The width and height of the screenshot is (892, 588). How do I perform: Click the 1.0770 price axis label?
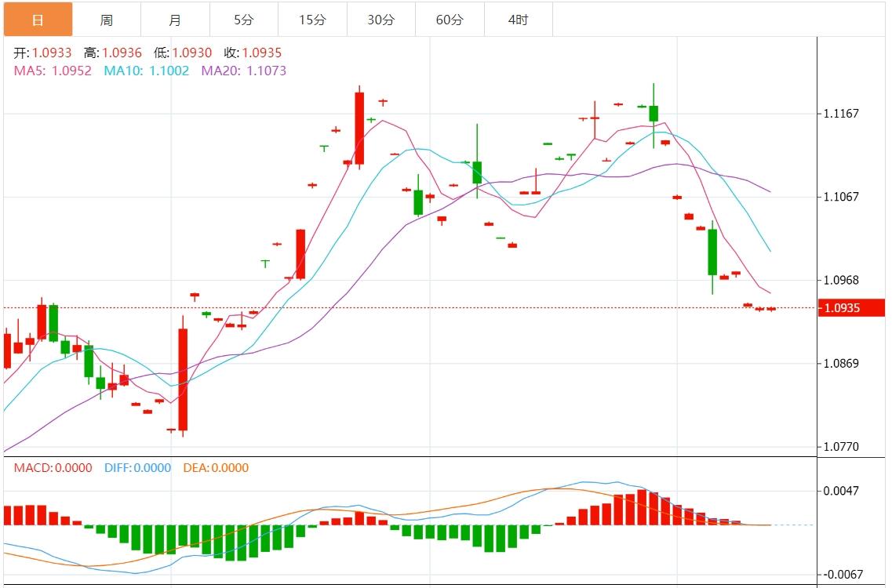(x=841, y=447)
